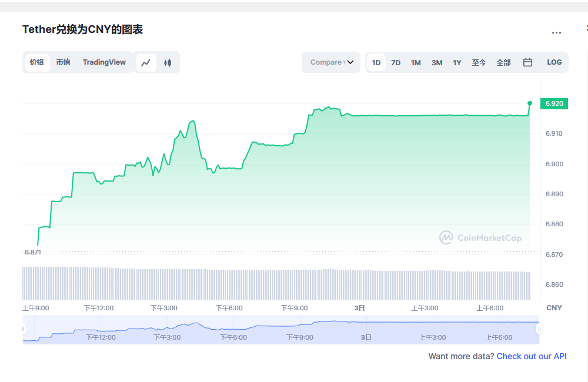
Task: Click the 6.890 axis label
Action: click(554, 194)
